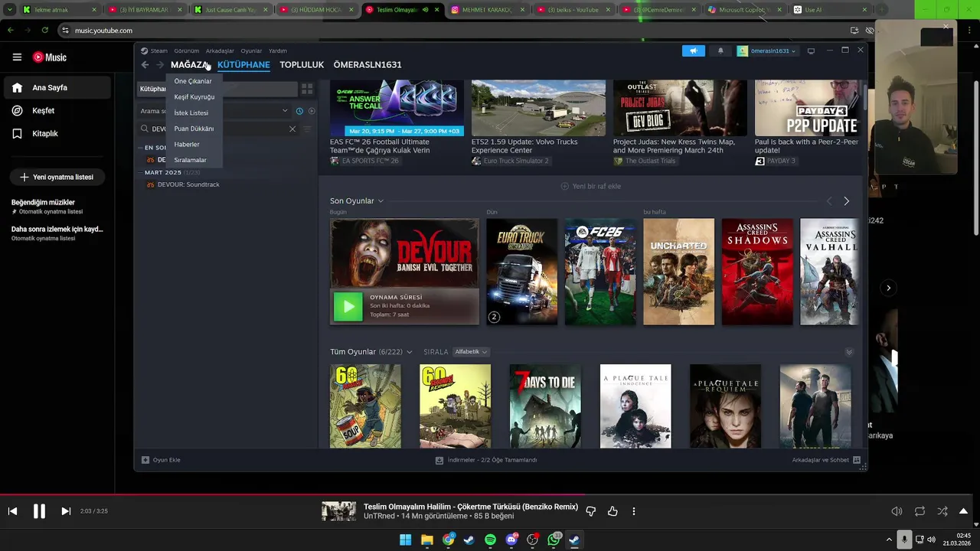Screen dimensions: 980x551
Task: Toggle shuffle in player bar
Action: coord(942,511)
